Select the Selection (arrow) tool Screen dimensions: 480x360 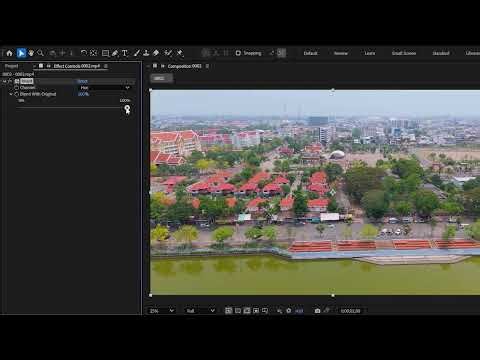tap(21, 53)
